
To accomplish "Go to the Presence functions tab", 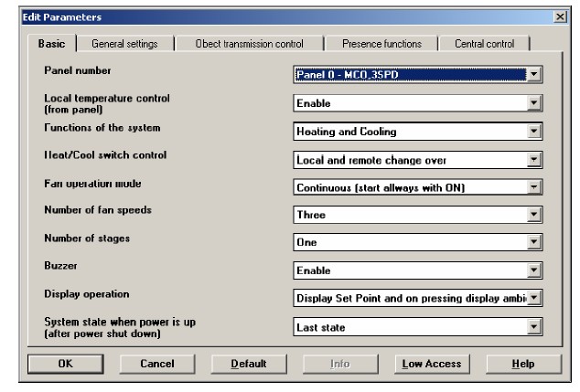I will (381, 43).
